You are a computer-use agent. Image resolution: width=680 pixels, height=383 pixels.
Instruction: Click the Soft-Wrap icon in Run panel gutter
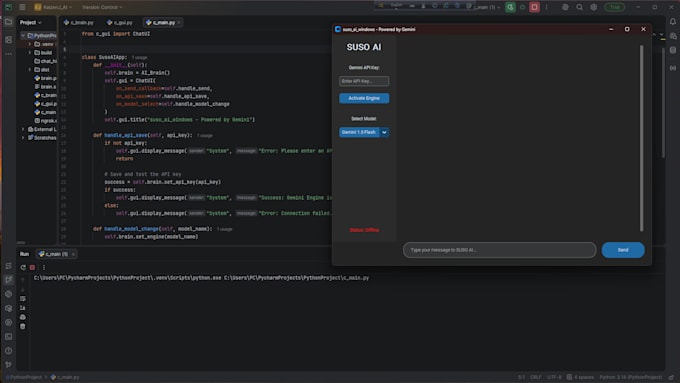point(23,298)
